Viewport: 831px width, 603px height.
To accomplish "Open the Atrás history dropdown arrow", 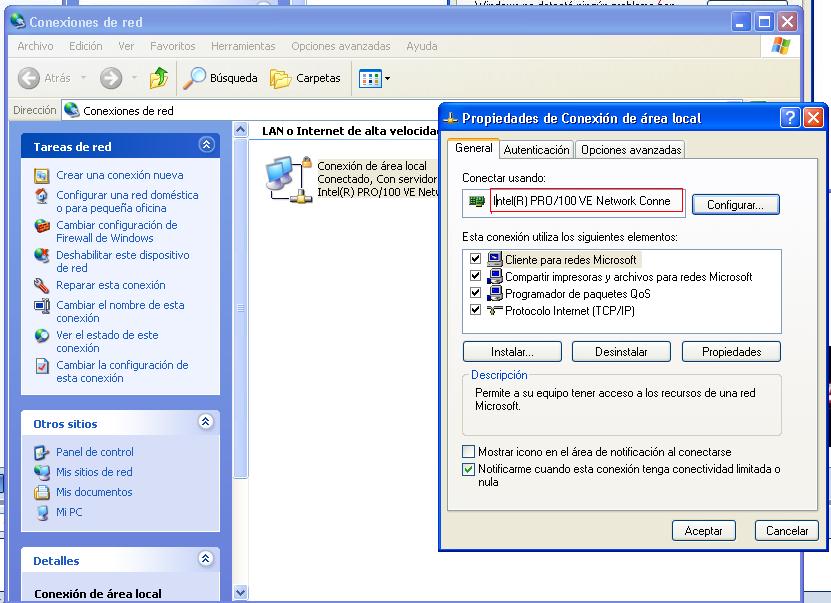I will pyautogui.click(x=83, y=78).
